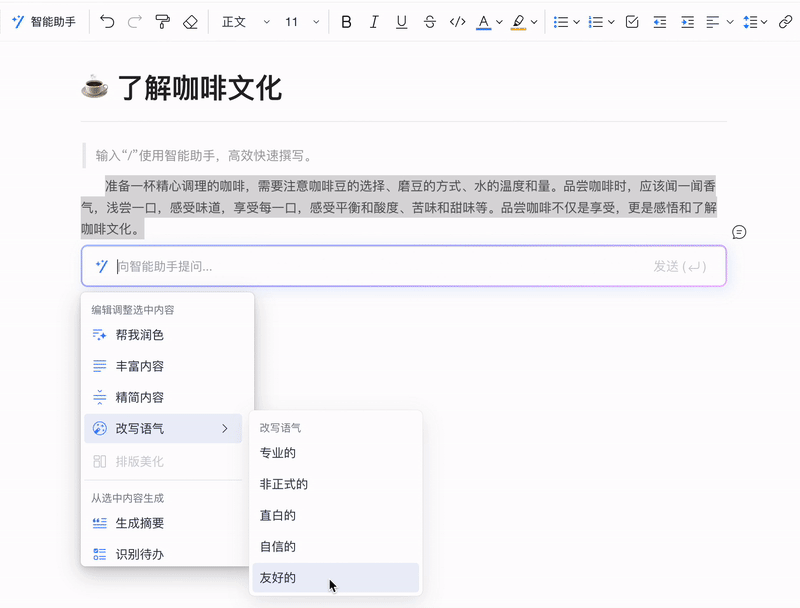This screenshot has width=800, height=608.
Task: Choose 友好的 tone option
Action: tap(278, 578)
